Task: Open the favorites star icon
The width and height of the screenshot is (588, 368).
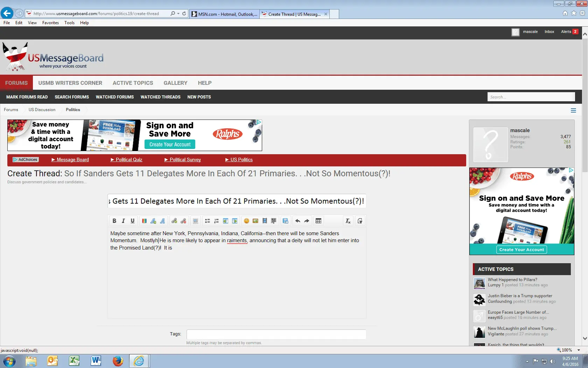Action: pos(574,13)
